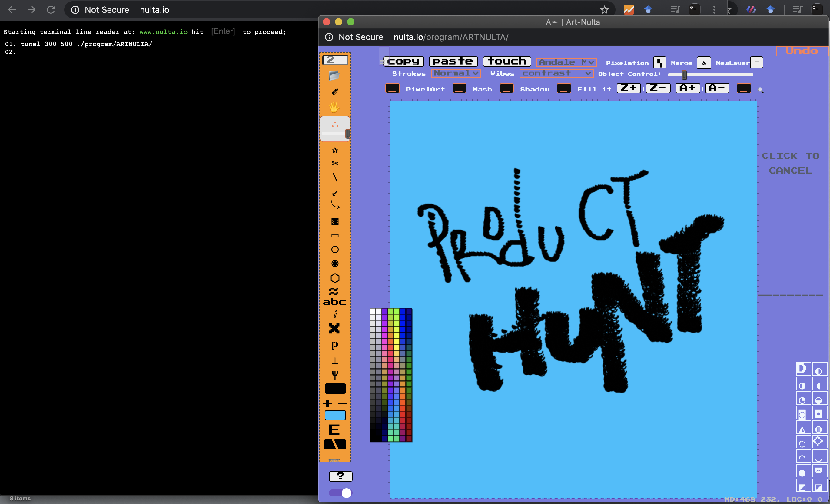Select the pencil drawing tool
Screen dimensions: 830x504
334,92
